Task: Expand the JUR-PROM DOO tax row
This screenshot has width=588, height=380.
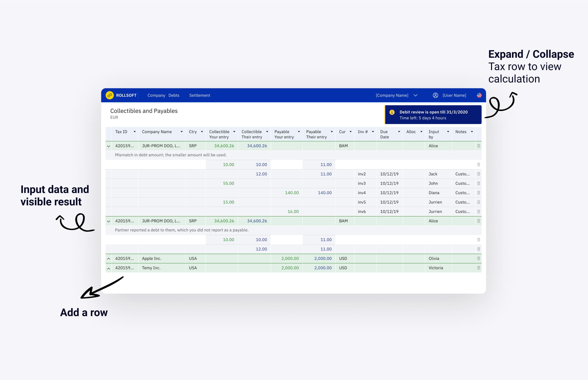Action: [x=108, y=146]
